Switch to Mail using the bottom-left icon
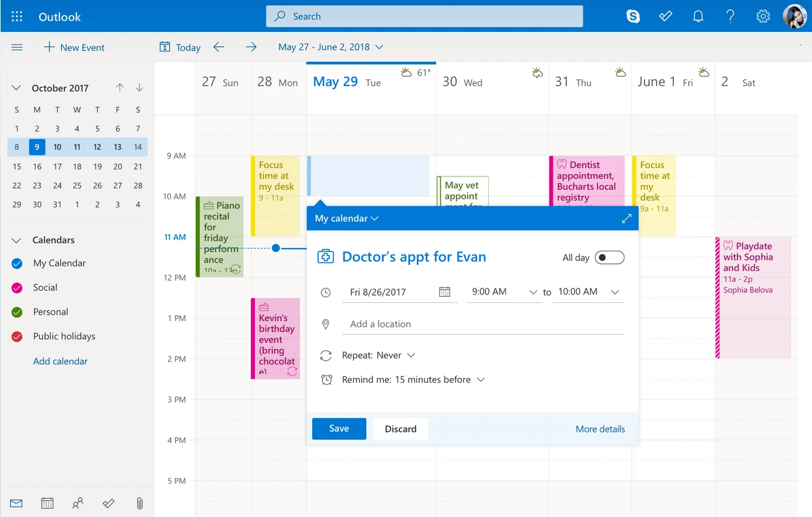The image size is (812, 517). (16, 503)
